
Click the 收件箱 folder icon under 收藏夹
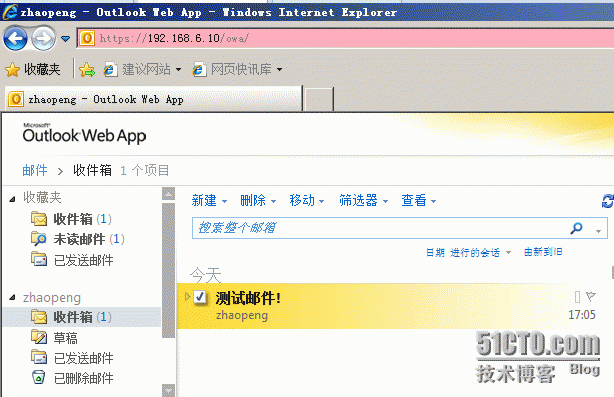(39, 218)
